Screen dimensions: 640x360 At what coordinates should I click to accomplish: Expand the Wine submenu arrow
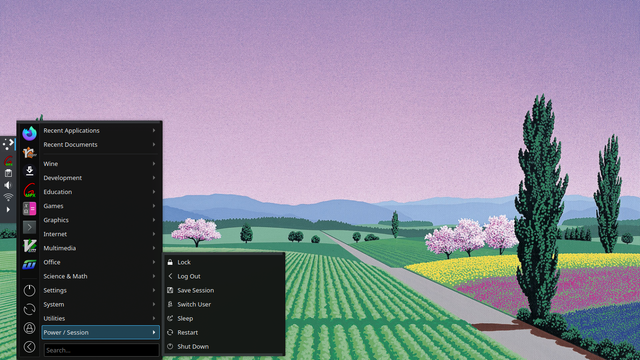click(x=154, y=164)
